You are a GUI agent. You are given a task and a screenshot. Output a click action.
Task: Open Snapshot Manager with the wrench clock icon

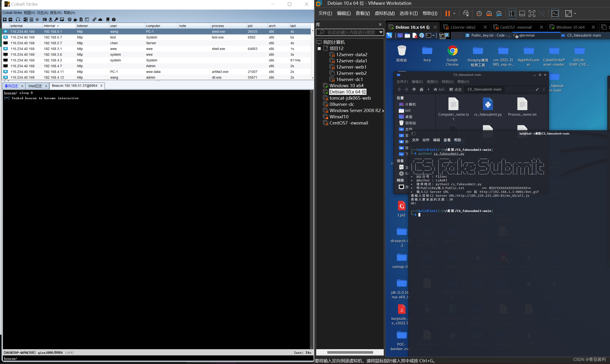tap(499, 13)
